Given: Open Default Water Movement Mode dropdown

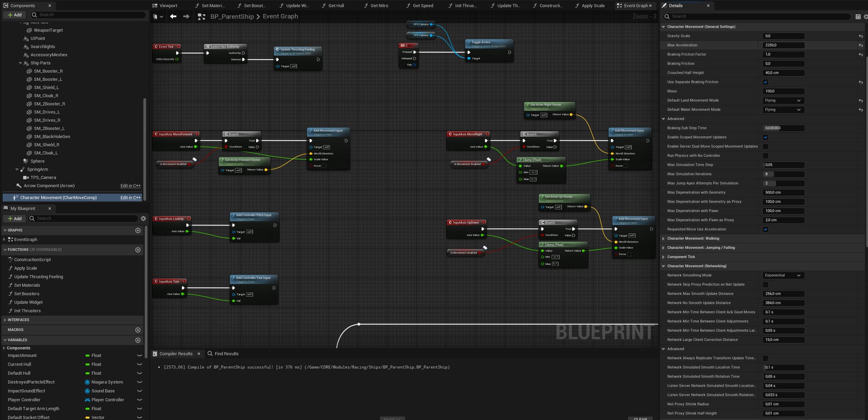Looking at the screenshot, I should tap(783, 110).
